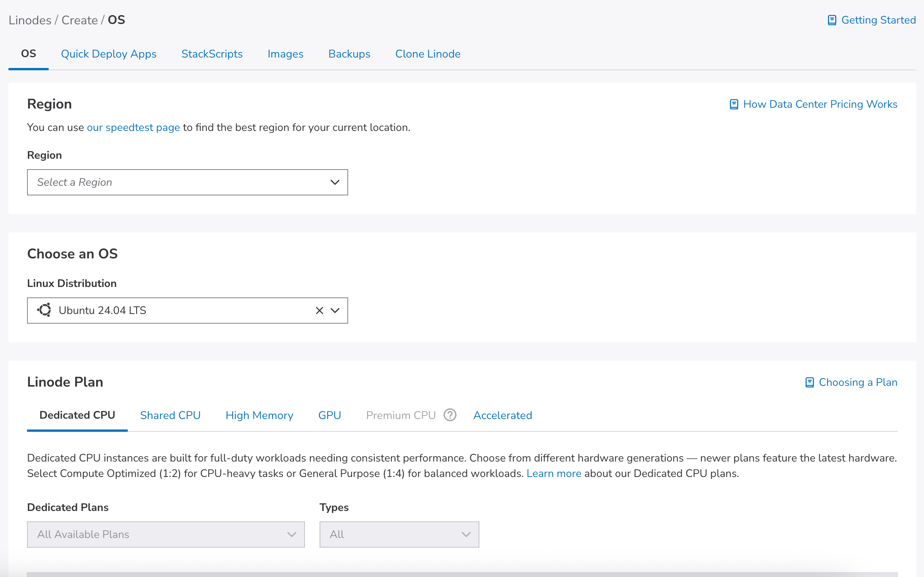Click the Select a Region input field

(x=187, y=182)
